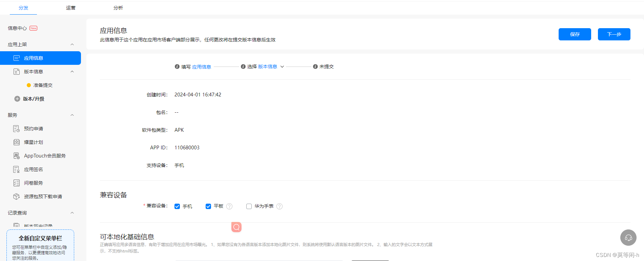Click the help icon next to 华为手表
The image size is (644, 261).
pos(279,206)
